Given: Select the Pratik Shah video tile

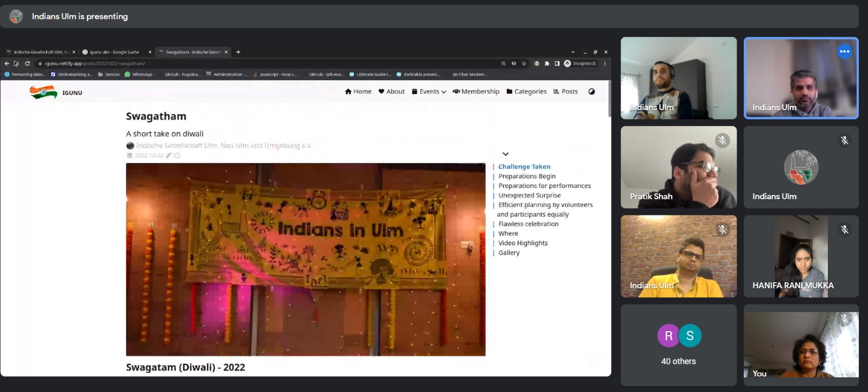Looking at the screenshot, I should [x=679, y=167].
